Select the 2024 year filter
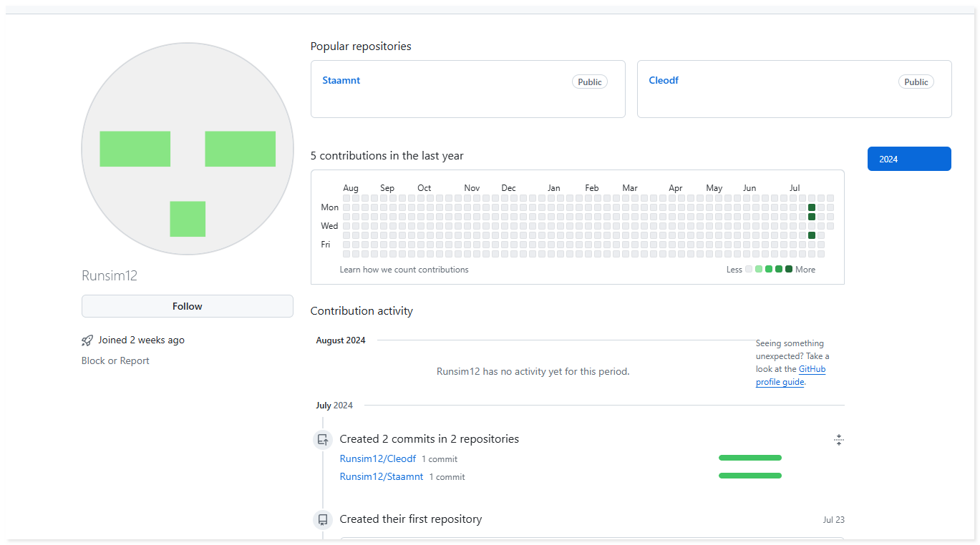The image size is (980, 545). point(908,159)
